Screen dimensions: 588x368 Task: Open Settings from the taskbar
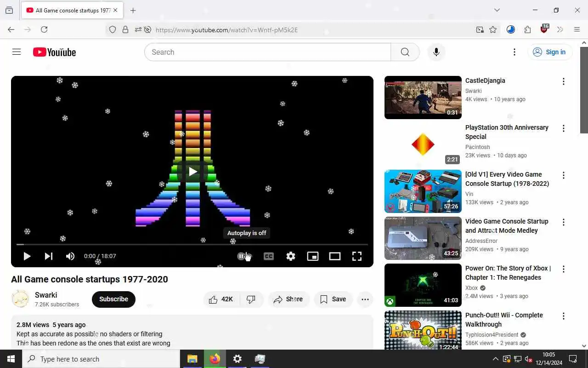coord(237,359)
